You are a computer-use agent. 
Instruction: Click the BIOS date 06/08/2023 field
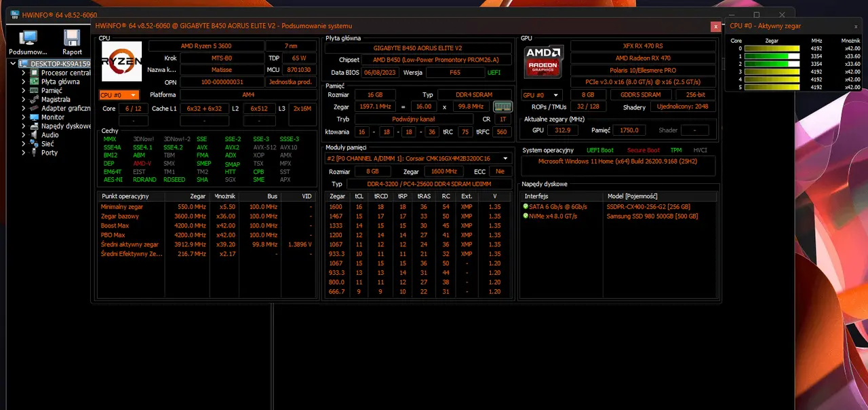pos(380,72)
